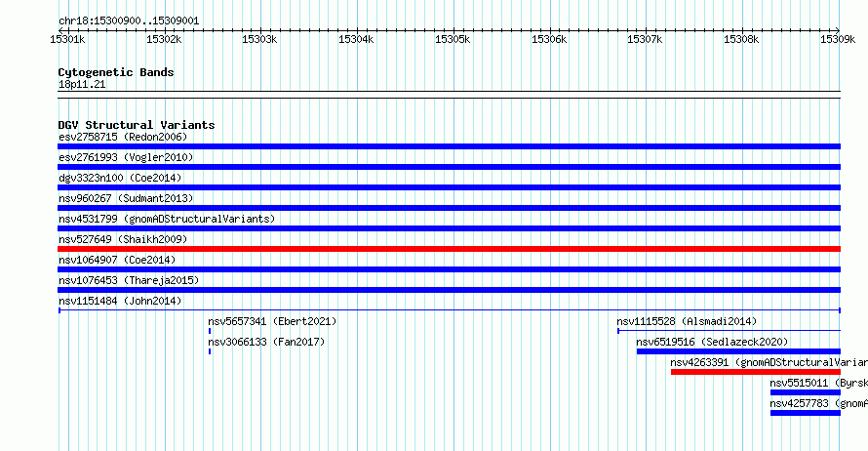This screenshot has width=868, height=451.
Task: Select the esv2761993 (Vogler2010) blue bar
Action: [449, 167]
